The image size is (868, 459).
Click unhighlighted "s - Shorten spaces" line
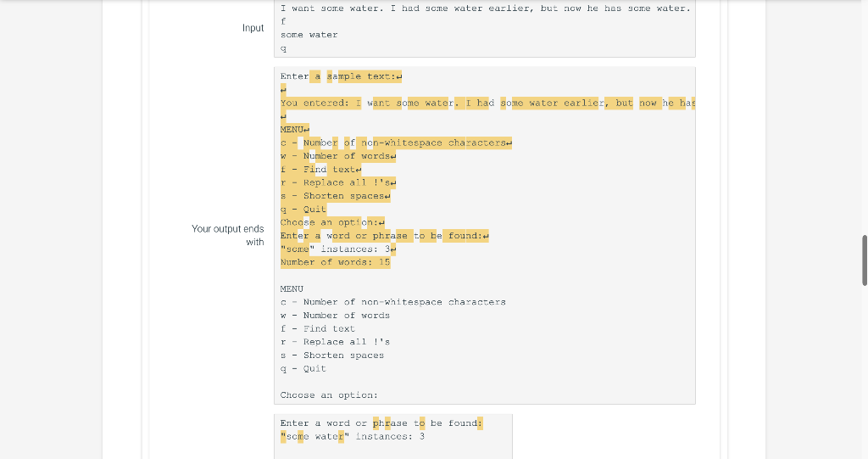pyautogui.click(x=332, y=355)
